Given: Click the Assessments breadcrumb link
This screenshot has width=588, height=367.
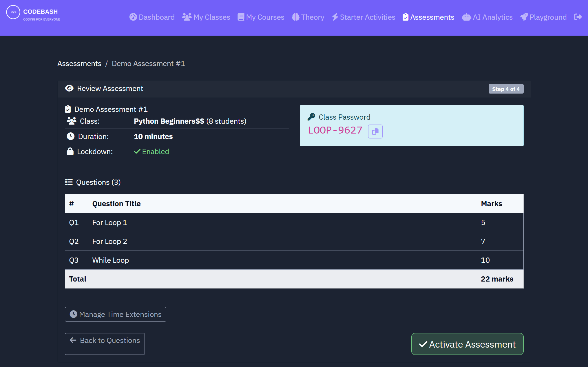Looking at the screenshot, I should coord(79,63).
